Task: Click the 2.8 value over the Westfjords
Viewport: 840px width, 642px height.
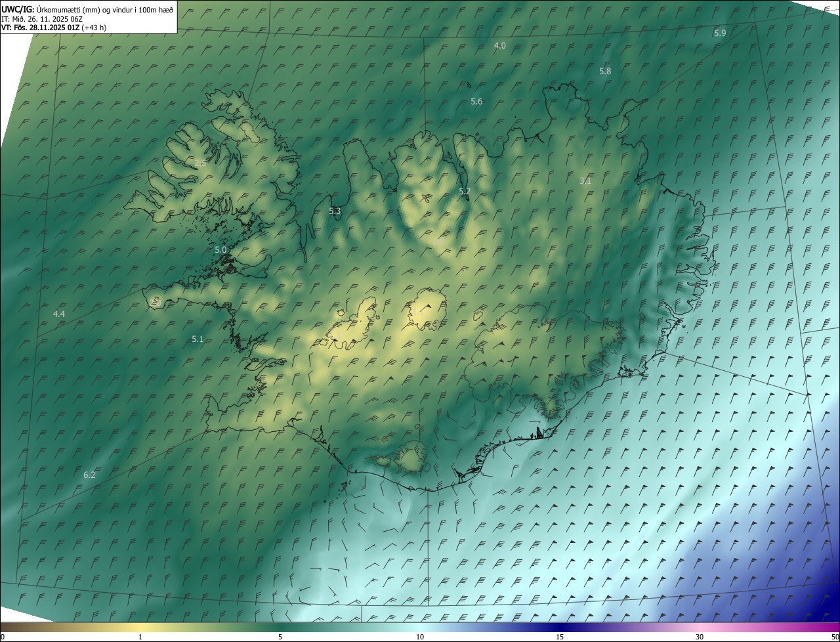Action: [x=200, y=163]
